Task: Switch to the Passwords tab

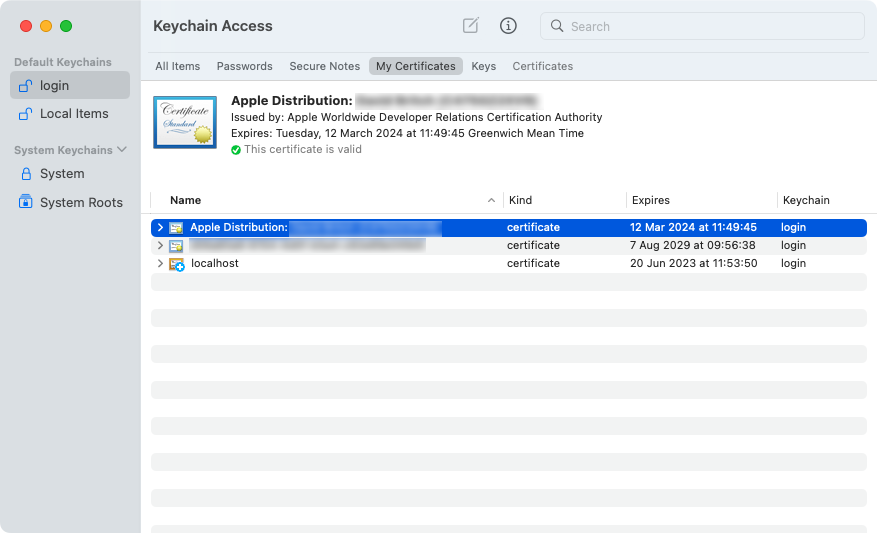Action: point(244,66)
